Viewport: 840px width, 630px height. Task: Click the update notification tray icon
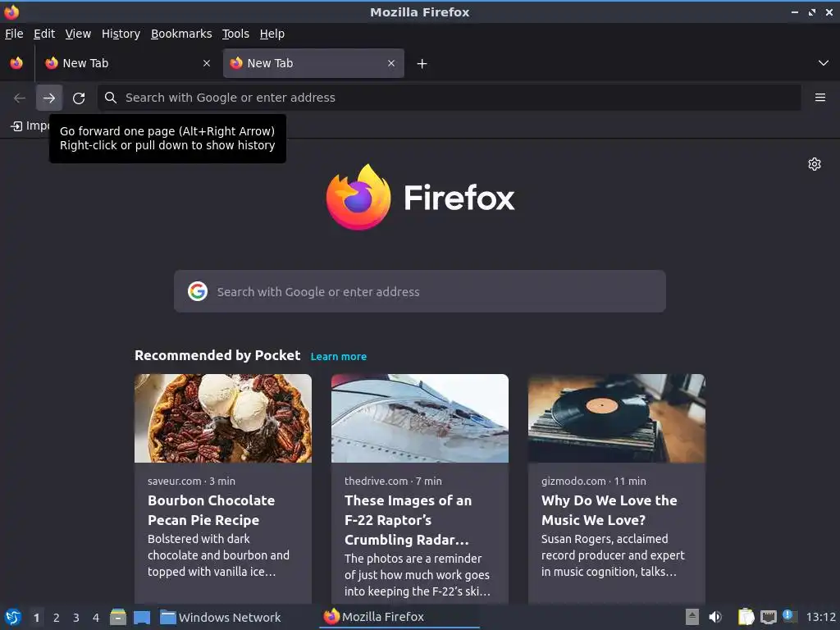click(788, 616)
